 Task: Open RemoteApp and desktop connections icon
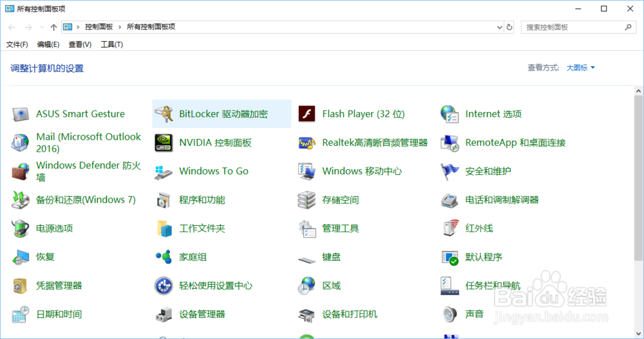click(x=450, y=143)
